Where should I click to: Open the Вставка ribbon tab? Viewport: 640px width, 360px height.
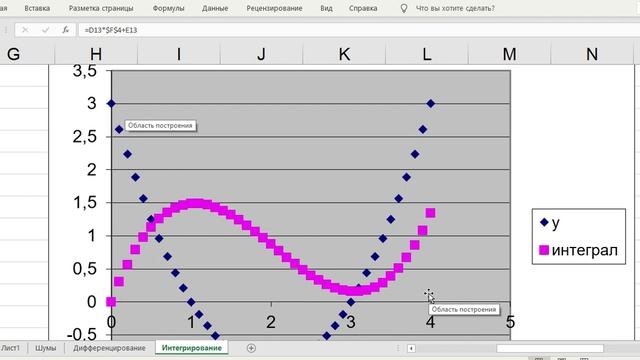tap(37, 8)
